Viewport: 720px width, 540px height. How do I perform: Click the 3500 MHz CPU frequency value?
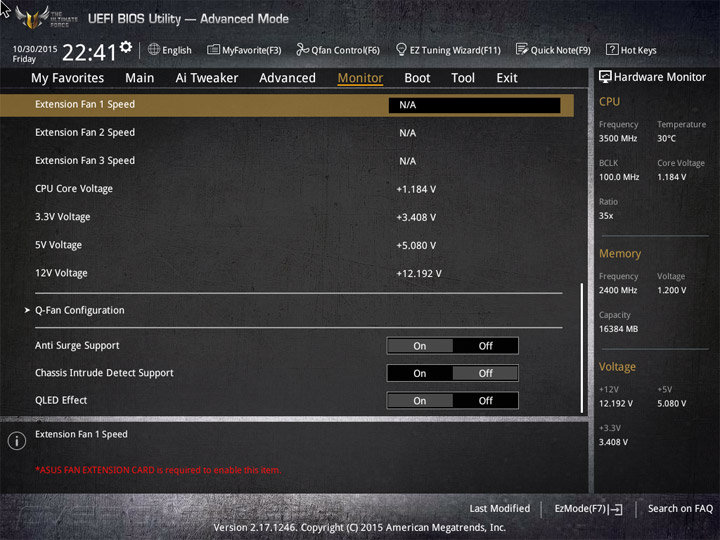[618, 138]
